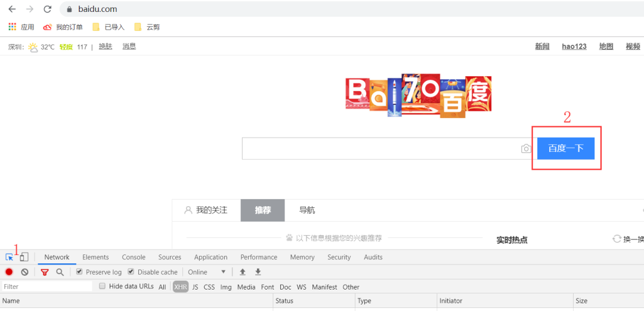Stop recording network log with red button
The image size is (644, 311).
pos(9,272)
